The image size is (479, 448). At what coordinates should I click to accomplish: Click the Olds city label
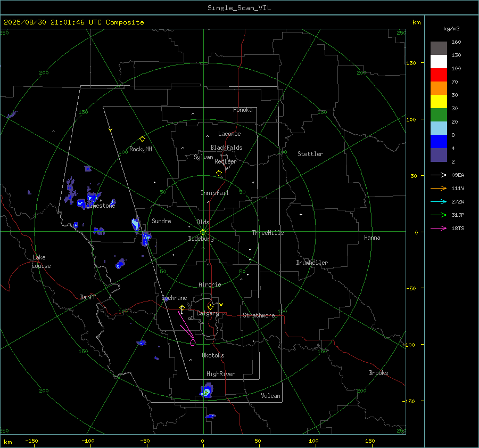coord(203,222)
